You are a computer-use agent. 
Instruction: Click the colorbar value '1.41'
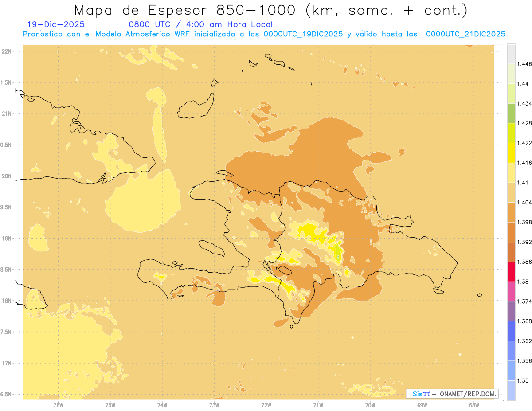tap(523, 183)
